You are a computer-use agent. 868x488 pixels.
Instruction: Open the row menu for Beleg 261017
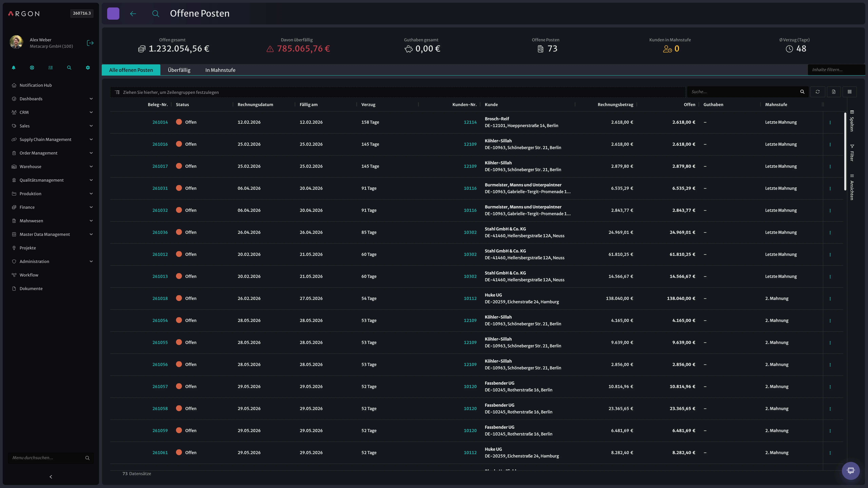[x=830, y=166]
